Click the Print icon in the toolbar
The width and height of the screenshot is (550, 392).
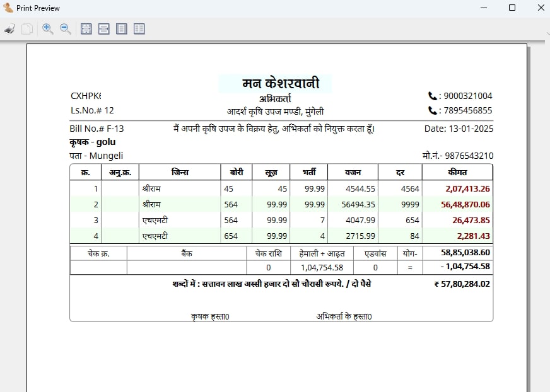(9, 29)
